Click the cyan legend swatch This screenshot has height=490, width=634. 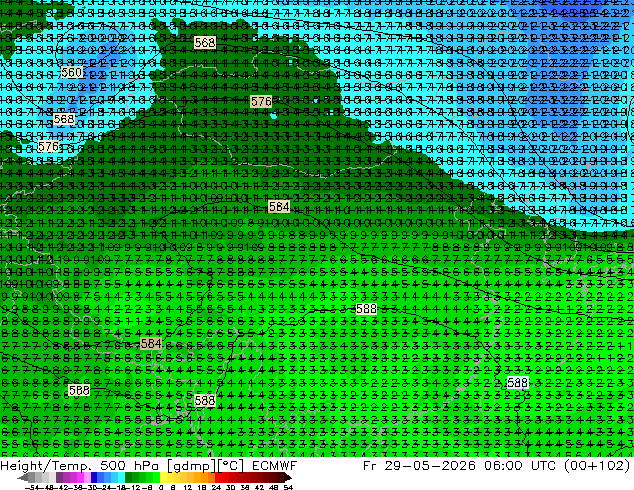pos(122,477)
